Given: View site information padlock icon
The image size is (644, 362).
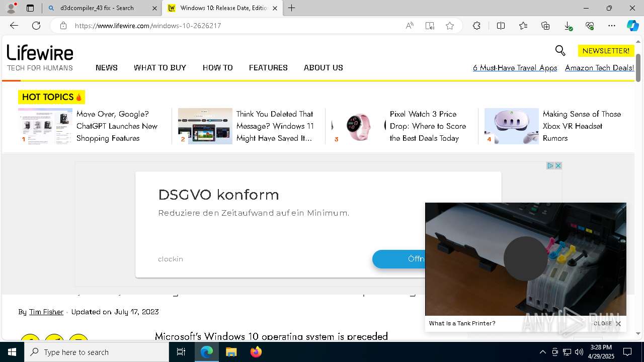Looking at the screenshot, I should click(63, 26).
